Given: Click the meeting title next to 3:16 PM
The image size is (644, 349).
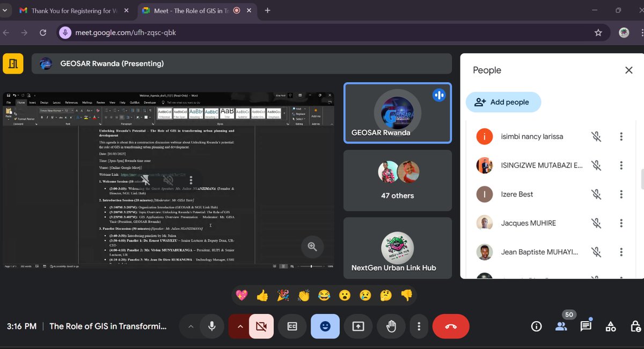Looking at the screenshot, I should 108,326.
